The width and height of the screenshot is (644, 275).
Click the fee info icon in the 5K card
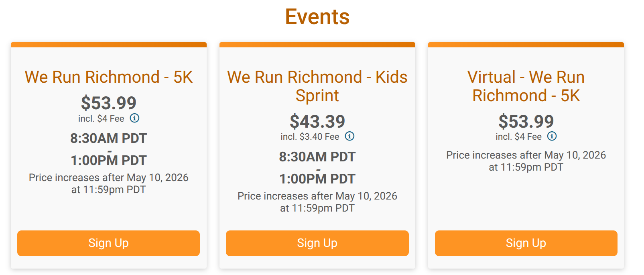coord(135,118)
